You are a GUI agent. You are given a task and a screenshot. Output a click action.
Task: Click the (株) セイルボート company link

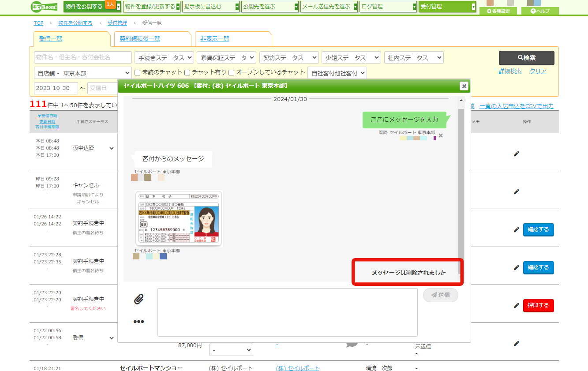(x=297, y=368)
